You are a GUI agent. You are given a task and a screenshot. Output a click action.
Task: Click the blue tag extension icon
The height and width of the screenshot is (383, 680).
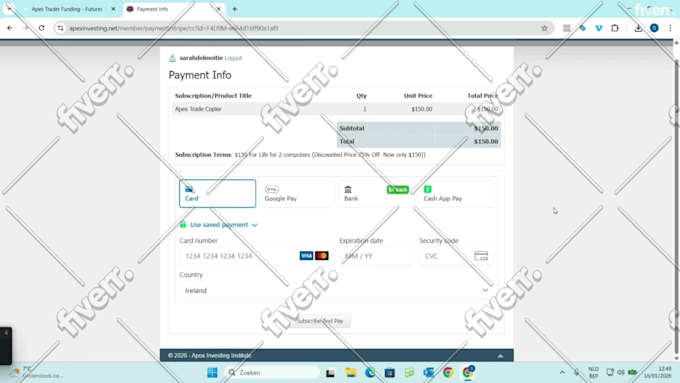tap(582, 28)
